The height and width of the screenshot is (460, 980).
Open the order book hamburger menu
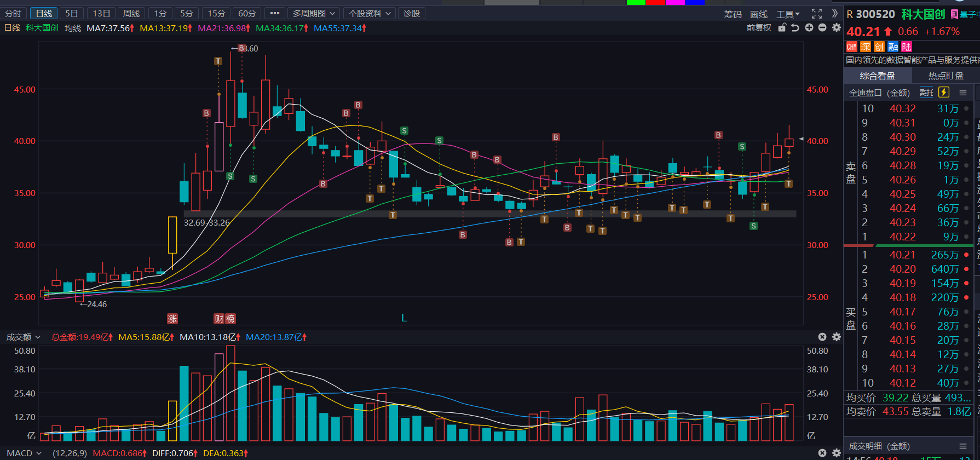click(963, 93)
